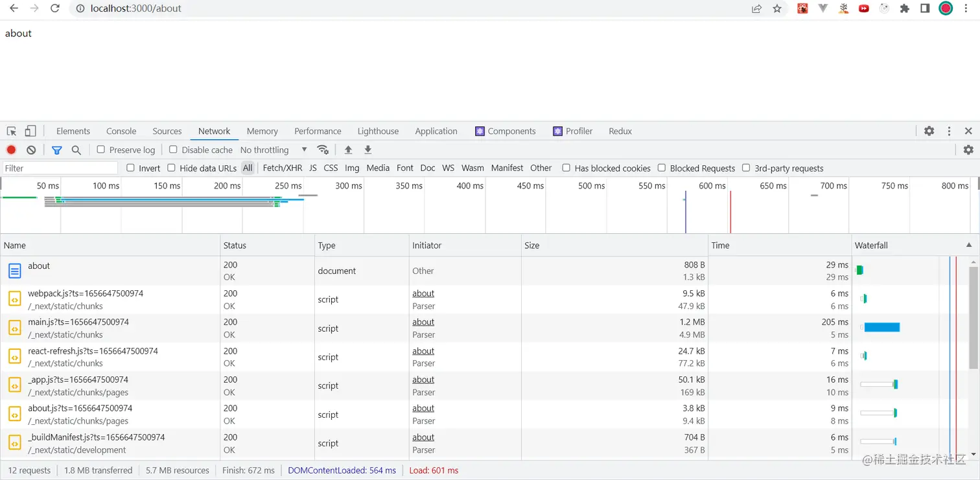This screenshot has height=480, width=980.
Task: Clear the network log
Action: click(x=31, y=150)
